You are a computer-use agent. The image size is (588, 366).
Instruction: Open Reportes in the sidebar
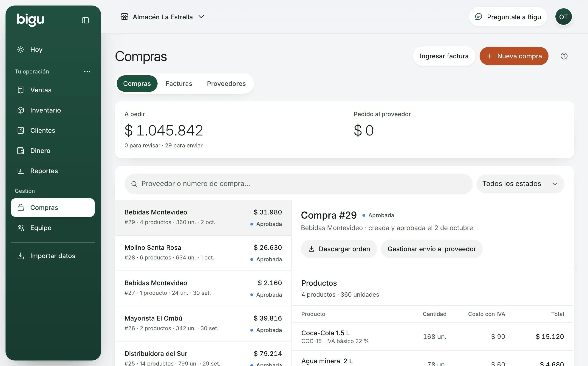(x=53, y=171)
